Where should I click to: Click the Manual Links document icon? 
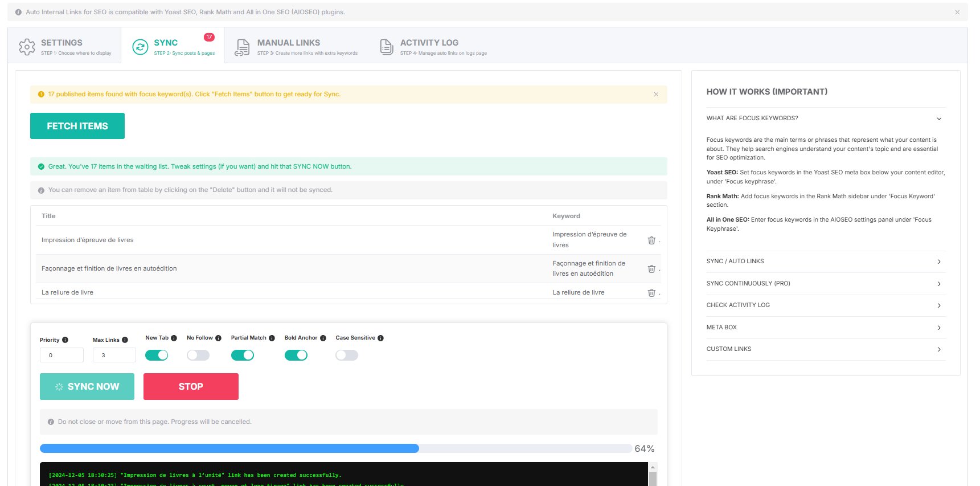(x=242, y=47)
